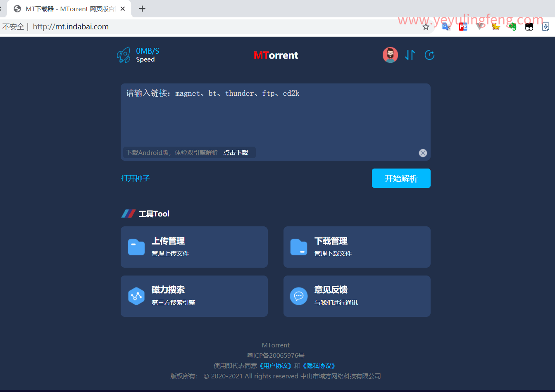Image resolution: width=555 pixels, height=392 pixels.
Task: Click the 中山市域方网络科技有限公司 copyright text
Action: (x=341, y=376)
